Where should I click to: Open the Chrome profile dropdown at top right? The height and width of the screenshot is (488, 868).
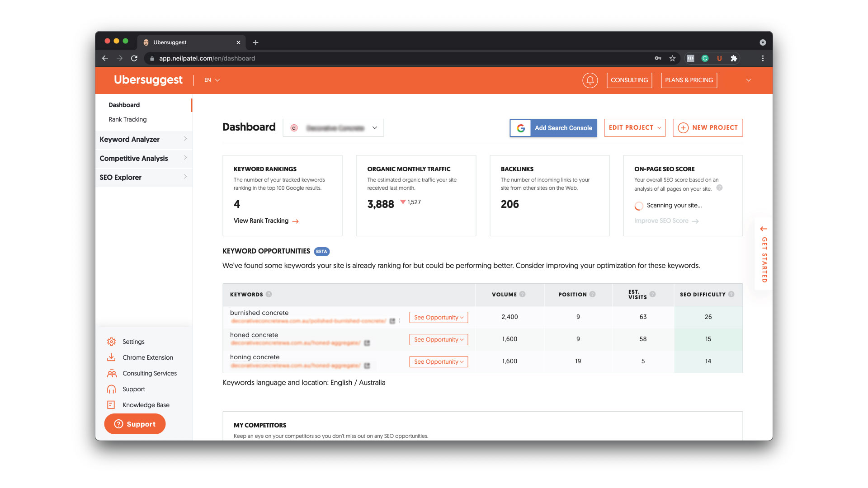[x=763, y=42]
